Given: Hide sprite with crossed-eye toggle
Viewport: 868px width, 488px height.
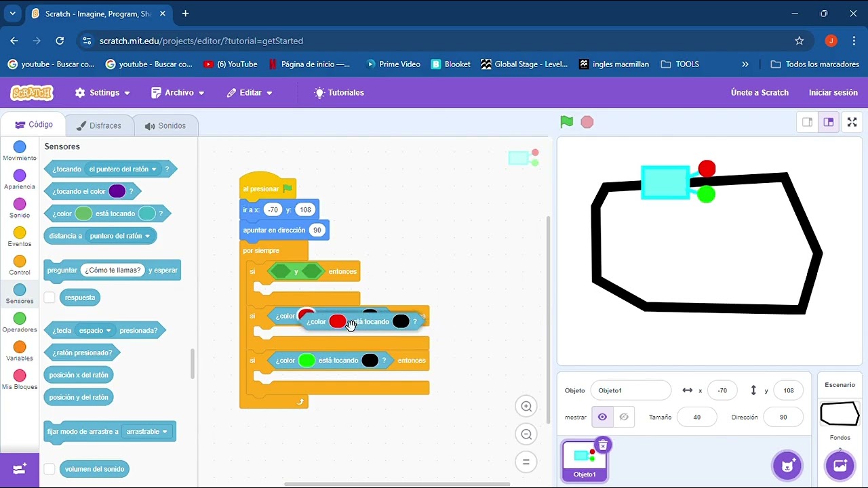Looking at the screenshot, I should (624, 417).
